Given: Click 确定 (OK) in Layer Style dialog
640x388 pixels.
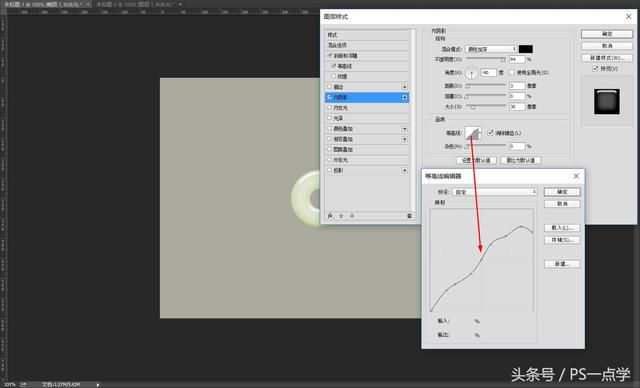Looking at the screenshot, I should (607, 34).
